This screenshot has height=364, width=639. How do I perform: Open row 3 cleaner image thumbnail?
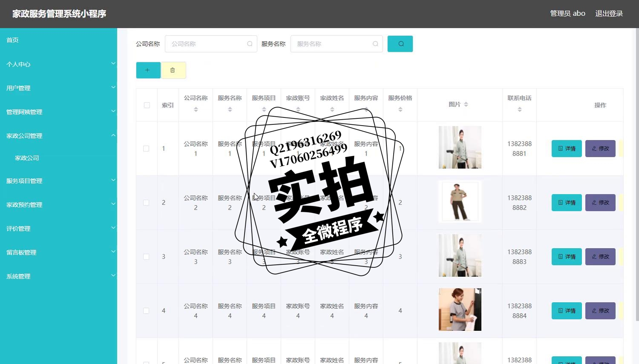pos(460,255)
